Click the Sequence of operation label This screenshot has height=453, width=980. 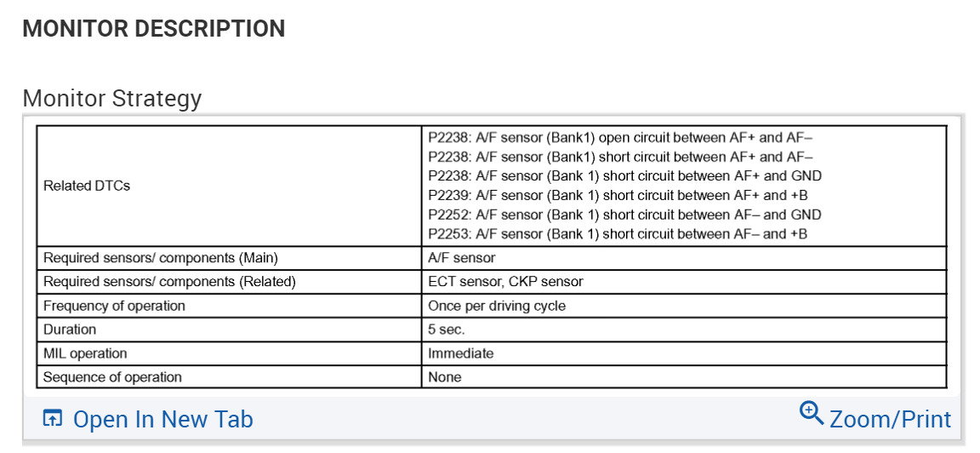(112, 377)
